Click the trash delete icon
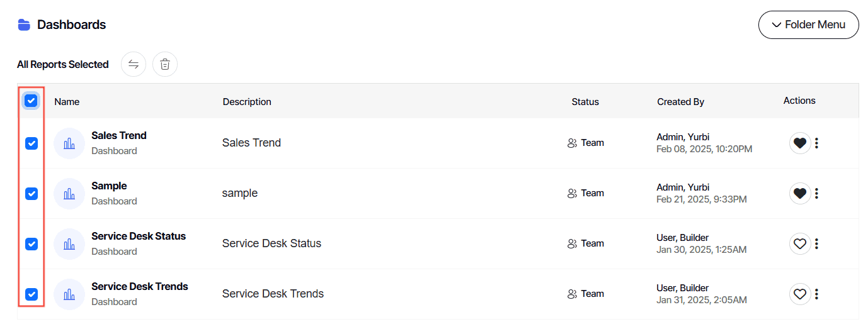 point(165,64)
